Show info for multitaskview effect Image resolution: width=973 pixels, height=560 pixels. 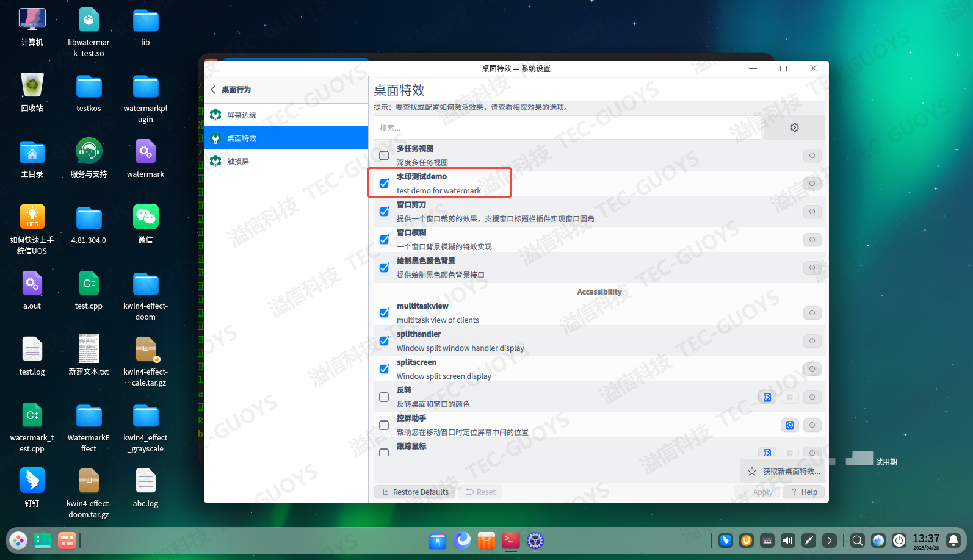point(812,313)
